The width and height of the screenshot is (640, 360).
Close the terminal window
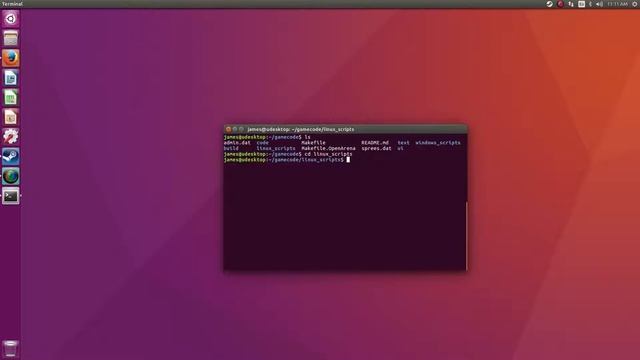pyautogui.click(x=228, y=129)
